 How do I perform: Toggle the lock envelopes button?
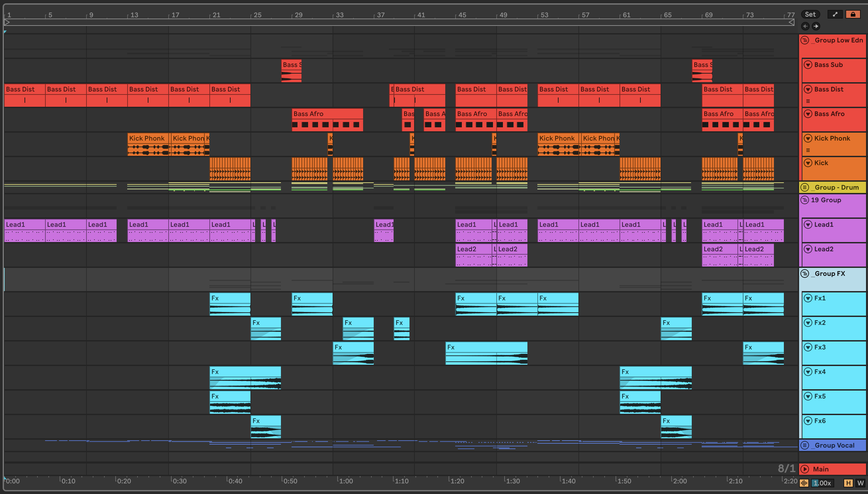[853, 14]
